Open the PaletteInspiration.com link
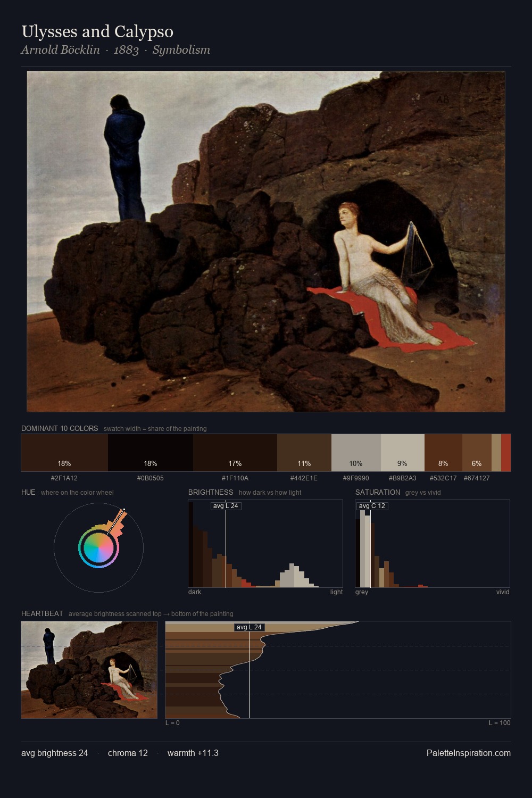532x798 pixels. 469,753
